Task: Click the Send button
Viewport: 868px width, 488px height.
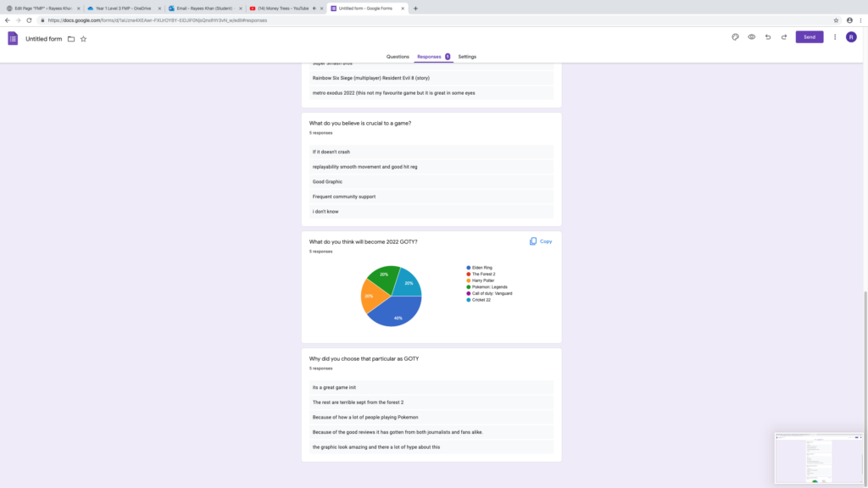Action: (x=810, y=37)
